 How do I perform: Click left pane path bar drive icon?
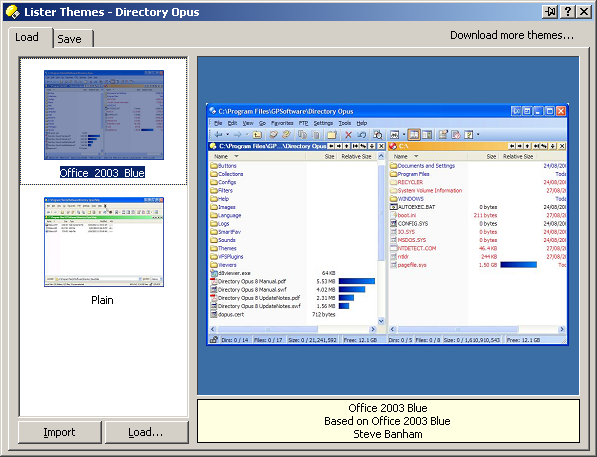(x=213, y=146)
